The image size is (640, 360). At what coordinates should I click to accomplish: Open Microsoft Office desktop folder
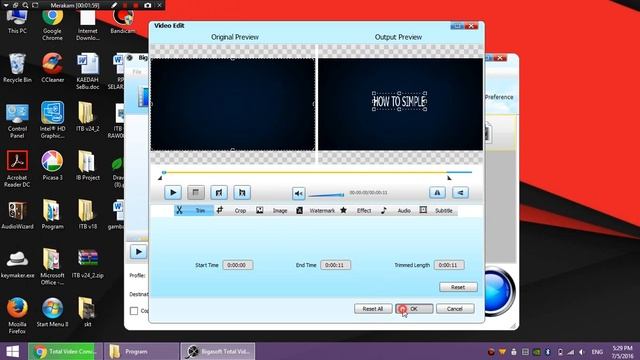[52, 267]
